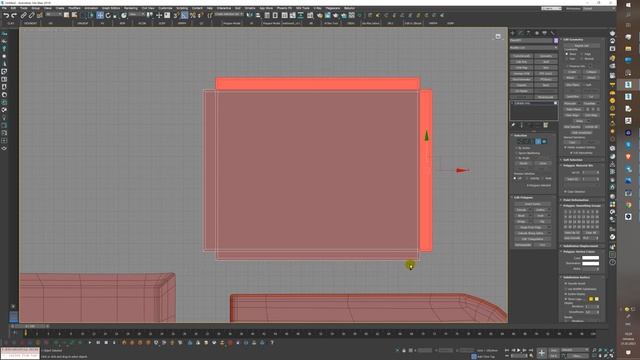The height and width of the screenshot is (360, 640).
Task: Collapse the Edit Polygons rollout
Action: (522, 198)
